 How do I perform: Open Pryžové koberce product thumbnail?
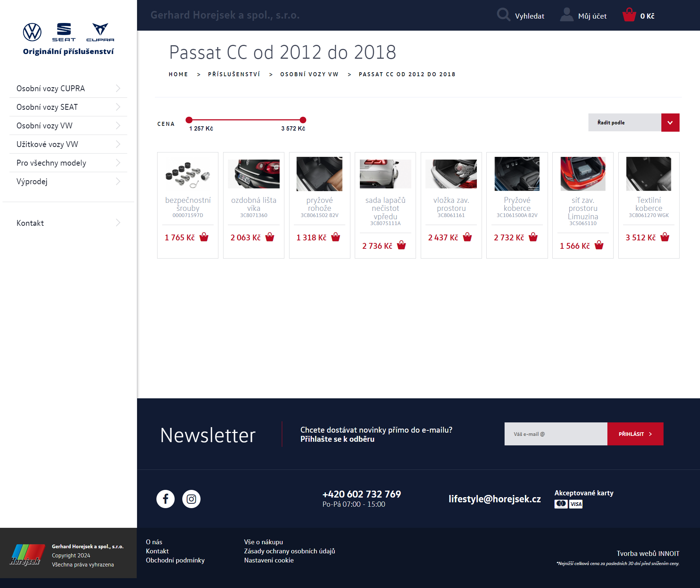pos(517,174)
